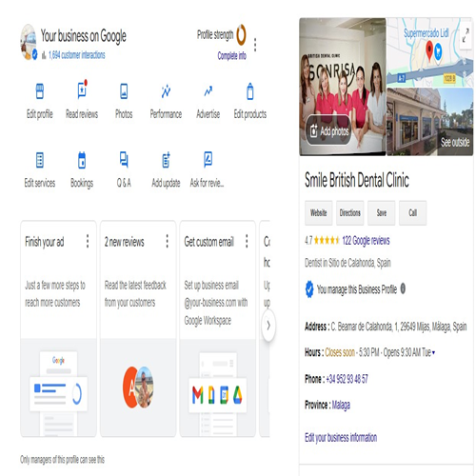This screenshot has width=476, height=476.
Task: Open Edit services icon
Action: pyautogui.click(x=40, y=160)
